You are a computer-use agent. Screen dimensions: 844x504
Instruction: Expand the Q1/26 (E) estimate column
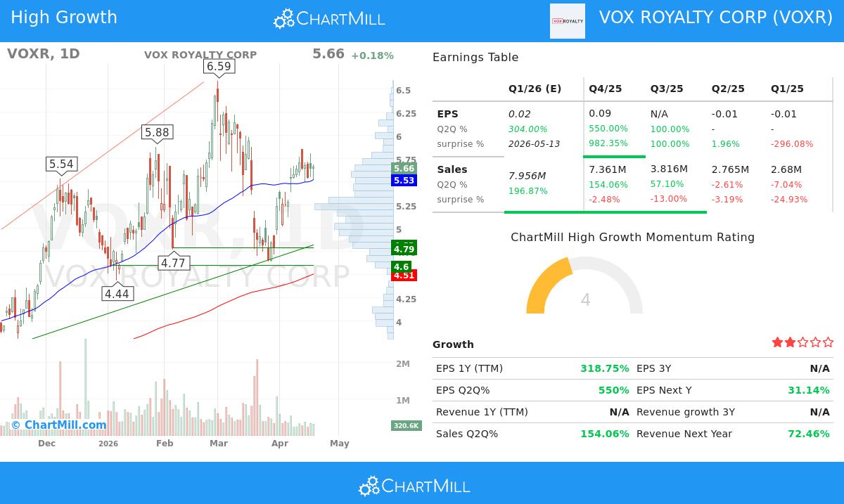click(x=535, y=89)
